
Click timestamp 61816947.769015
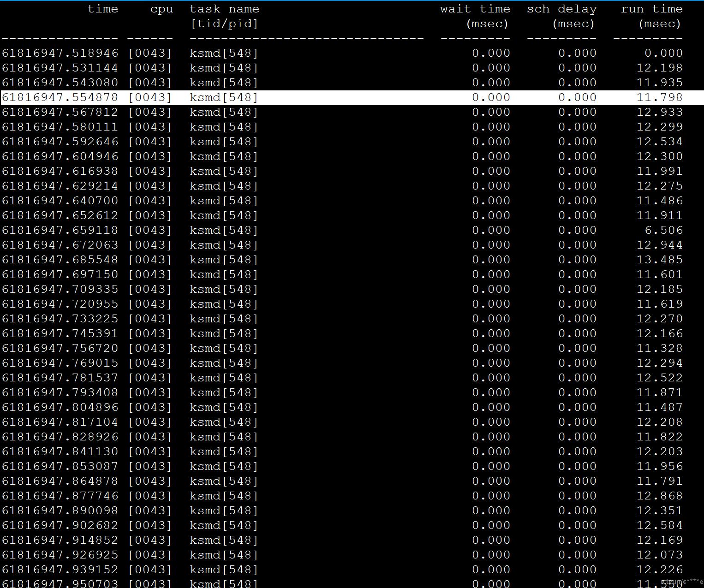tap(60, 363)
